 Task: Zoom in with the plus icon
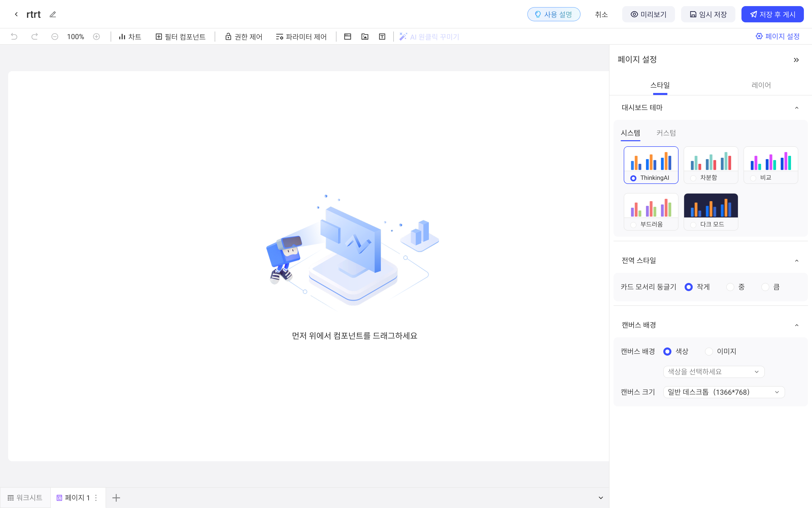coord(96,37)
